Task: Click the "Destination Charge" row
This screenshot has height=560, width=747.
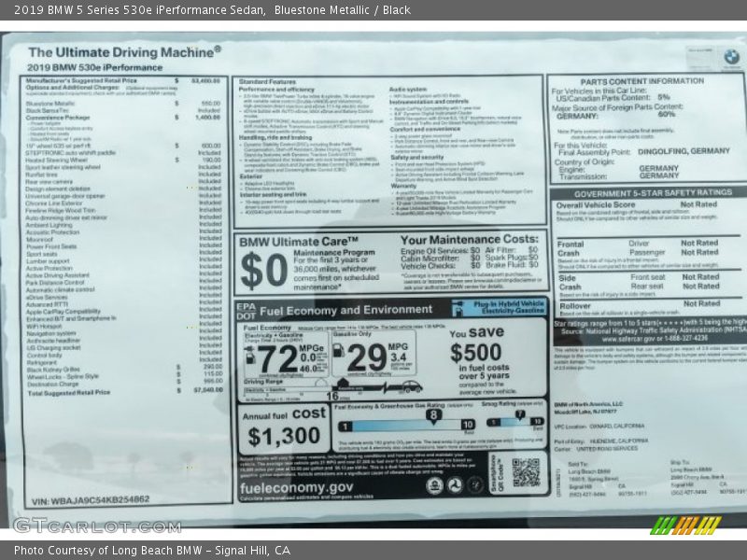Action: click(124, 384)
